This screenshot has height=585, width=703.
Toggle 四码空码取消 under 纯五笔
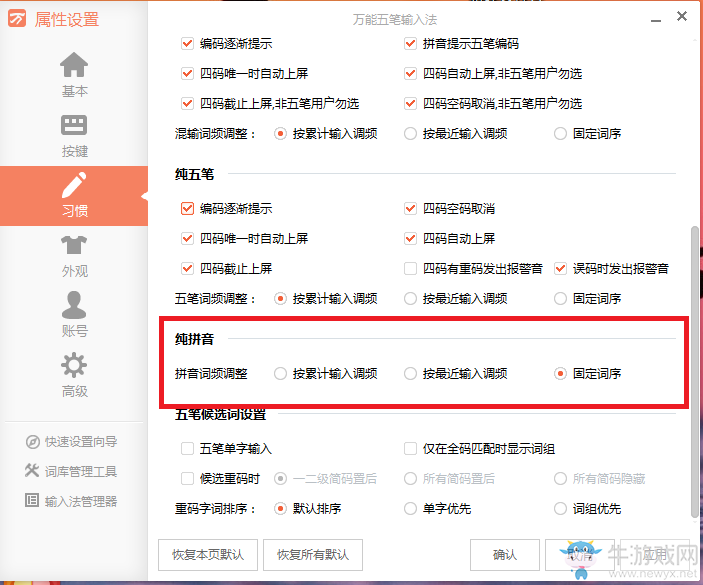click(x=410, y=209)
